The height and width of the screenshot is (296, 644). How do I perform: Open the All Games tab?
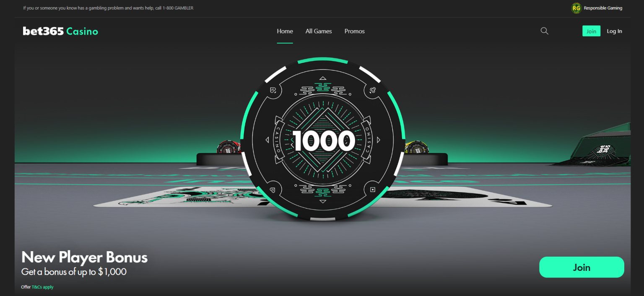point(319,31)
